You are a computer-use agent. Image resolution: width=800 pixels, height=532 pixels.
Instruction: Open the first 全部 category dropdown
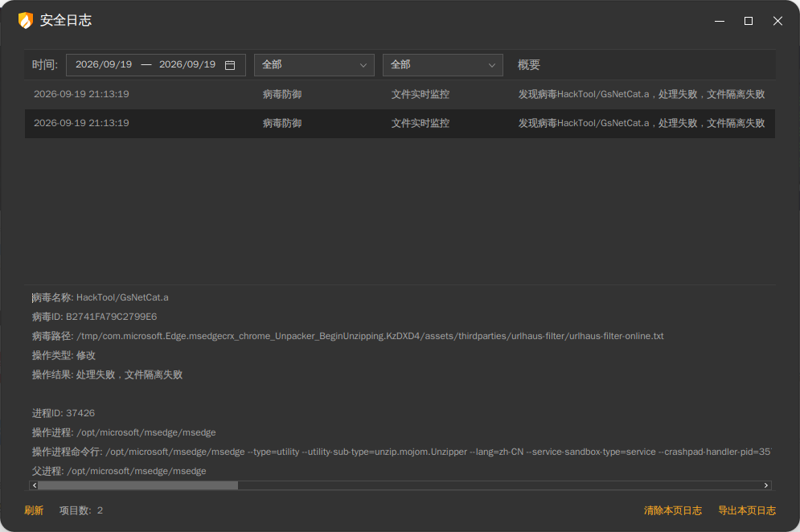pyautogui.click(x=314, y=65)
